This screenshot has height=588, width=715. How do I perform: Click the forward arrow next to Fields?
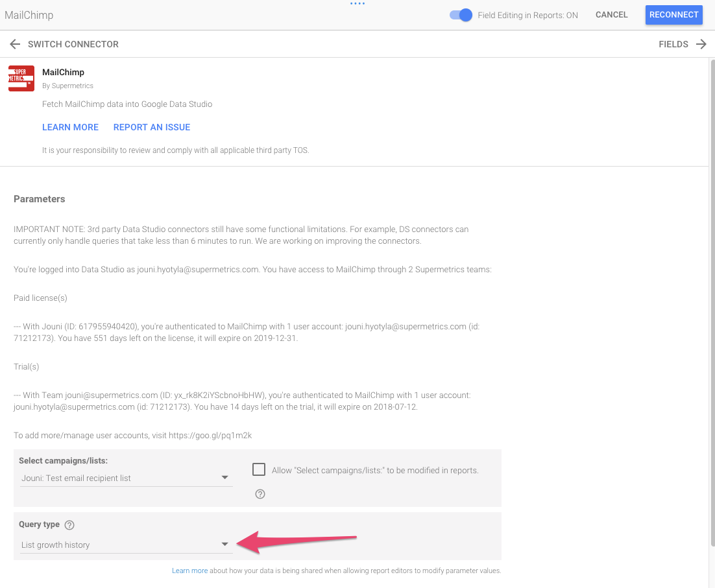click(x=701, y=44)
